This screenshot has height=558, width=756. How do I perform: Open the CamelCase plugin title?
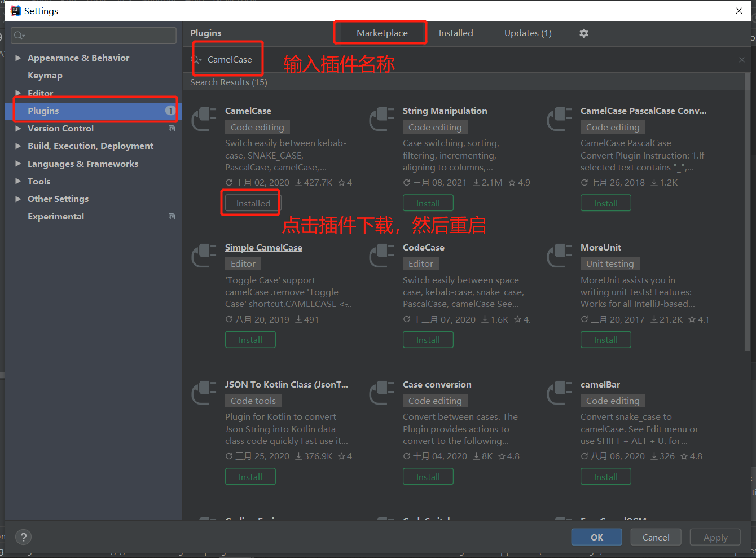248,111
